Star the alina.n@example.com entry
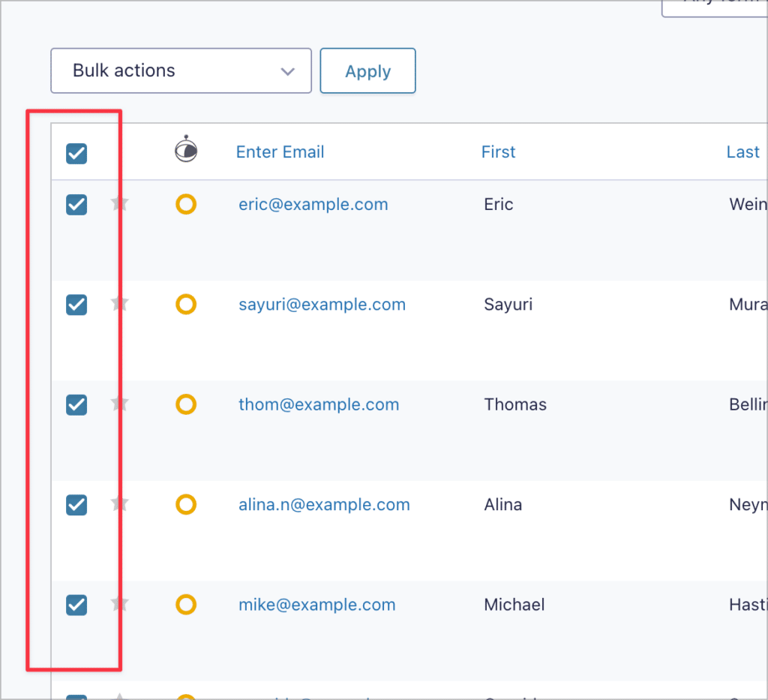The width and height of the screenshot is (768, 700). [119, 503]
